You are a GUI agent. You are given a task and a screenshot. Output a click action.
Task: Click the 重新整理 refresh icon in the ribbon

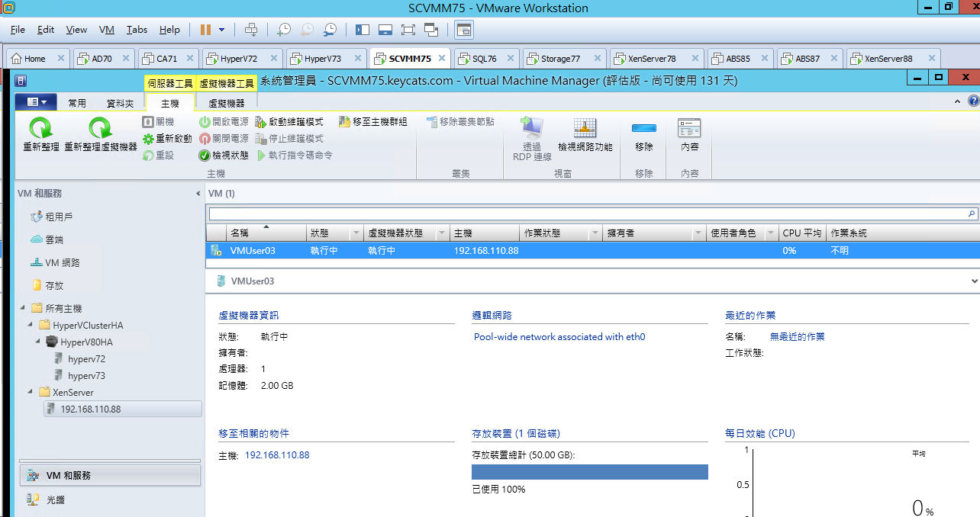(40, 127)
